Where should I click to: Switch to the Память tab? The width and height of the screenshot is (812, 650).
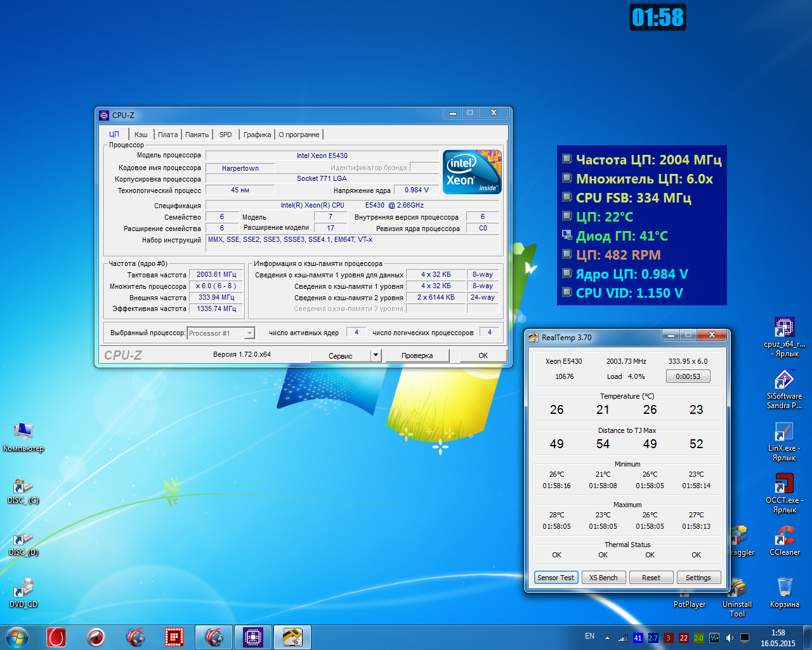tap(197, 135)
